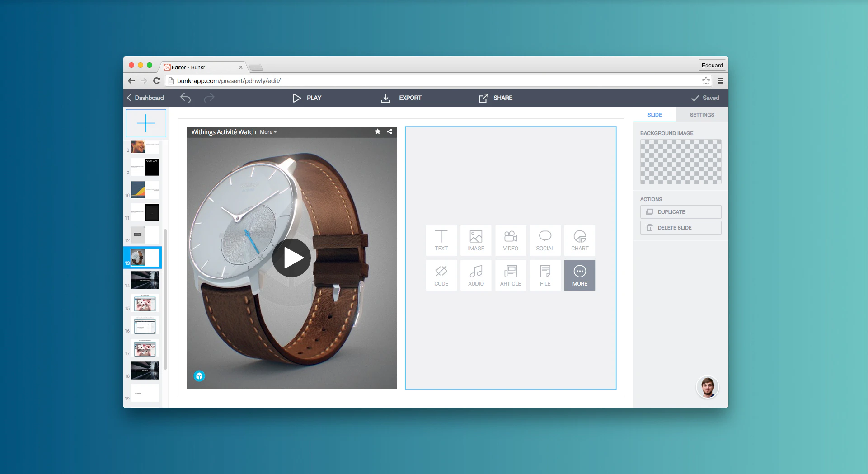The height and width of the screenshot is (474, 868).
Task: Play the 3D watch embed
Action: point(291,258)
